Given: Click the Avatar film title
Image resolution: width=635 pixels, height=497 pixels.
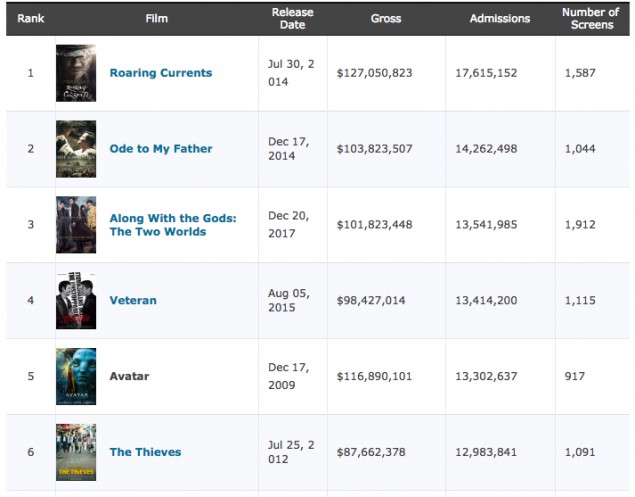Looking at the screenshot, I should click(x=128, y=376).
